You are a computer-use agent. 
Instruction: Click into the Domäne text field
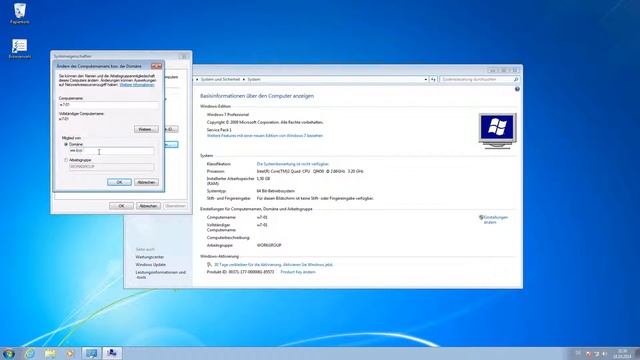111,151
